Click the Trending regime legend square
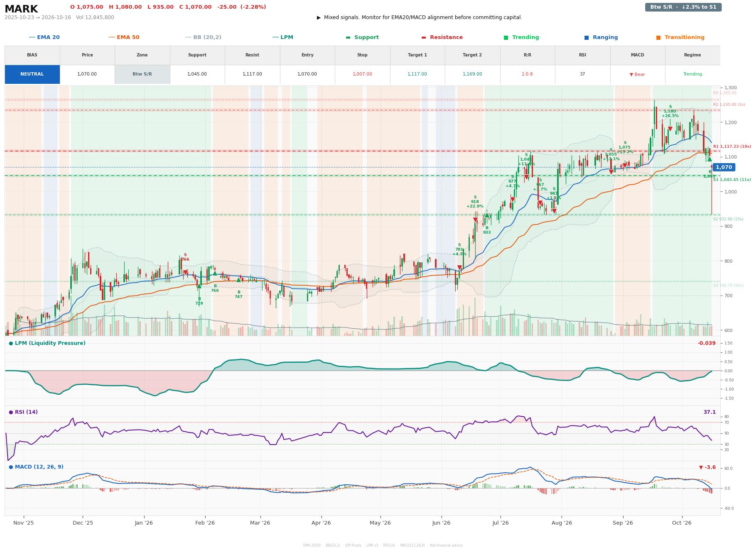This screenshot has height=552, width=756. tap(506, 37)
